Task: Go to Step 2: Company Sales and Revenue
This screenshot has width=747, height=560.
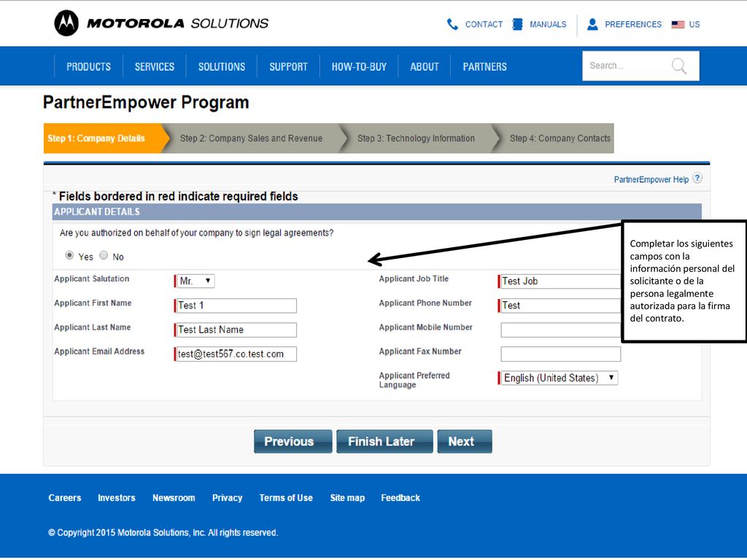Action: (251, 138)
